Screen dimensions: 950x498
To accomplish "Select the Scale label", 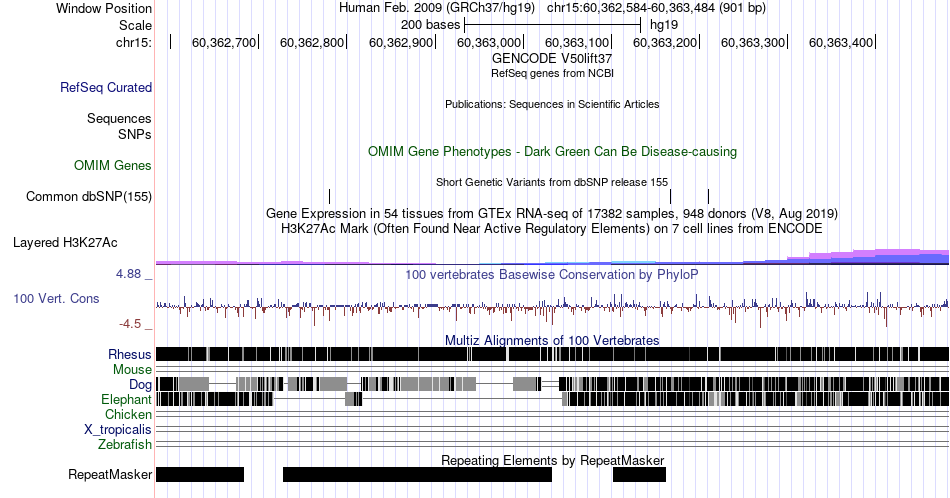I will click(x=135, y=25).
